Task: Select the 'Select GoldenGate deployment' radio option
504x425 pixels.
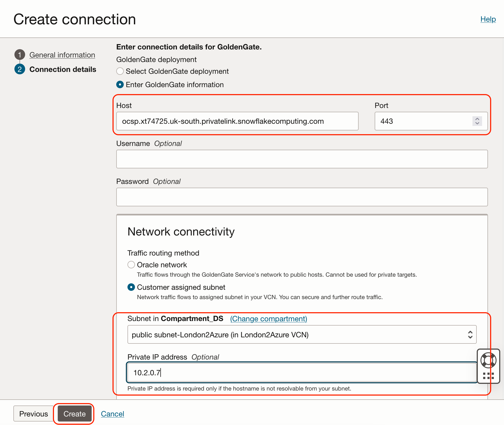Action: click(x=120, y=71)
